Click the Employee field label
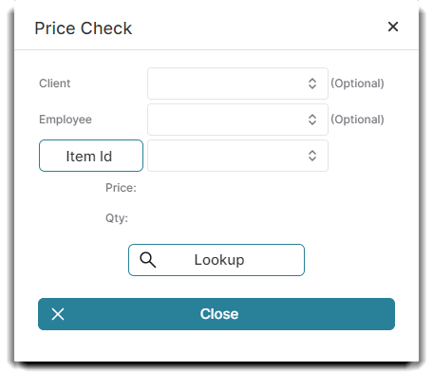Image resolution: width=433 pixels, height=390 pixels. pos(65,119)
